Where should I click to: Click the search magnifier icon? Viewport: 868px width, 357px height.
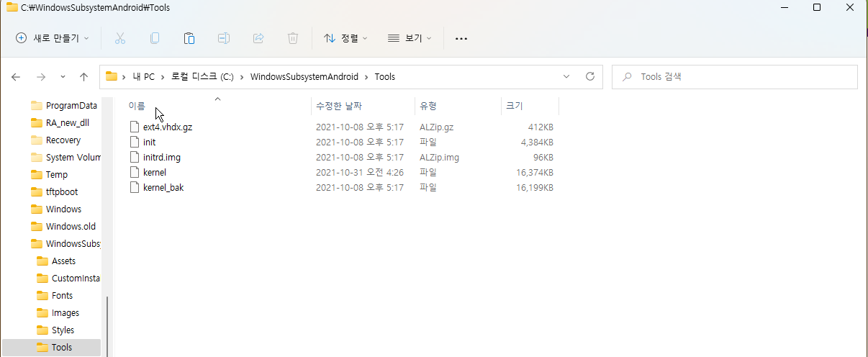(628, 76)
